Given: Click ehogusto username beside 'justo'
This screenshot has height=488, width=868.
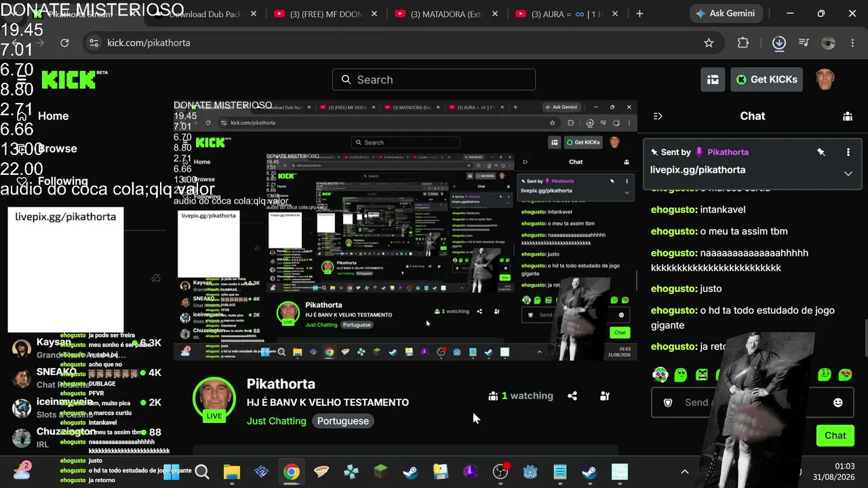Looking at the screenshot, I should pos(674,289).
